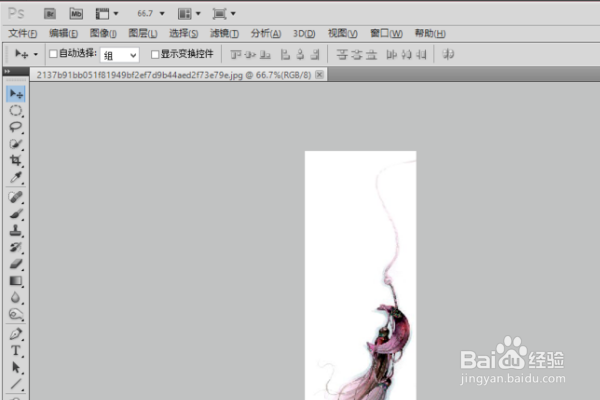
Task: Click Align top edges icon
Action: [x=235, y=55]
